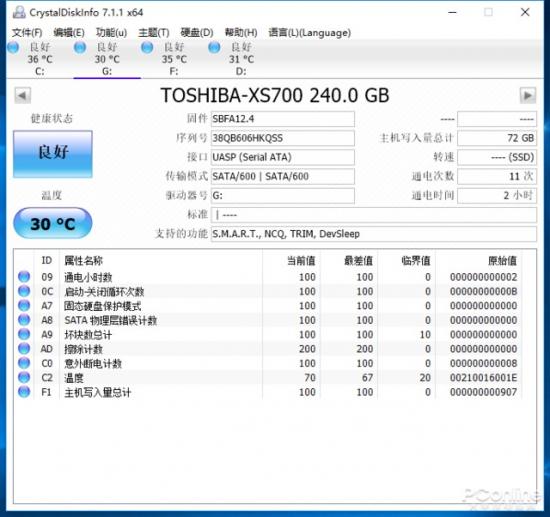This screenshot has height=517, width=550.
Task: Click raw value 00210016001E in temperature row
Action: (483, 378)
